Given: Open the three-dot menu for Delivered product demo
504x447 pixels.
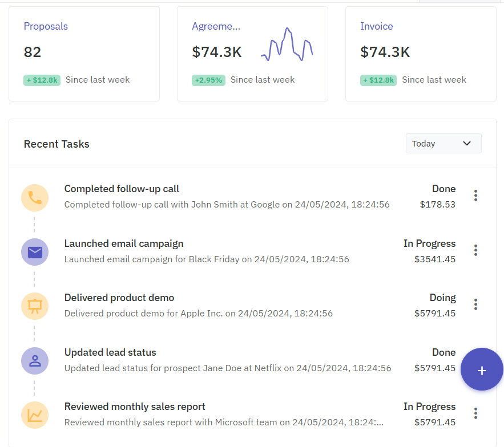Looking at the screenshot, I should [475, 304].
